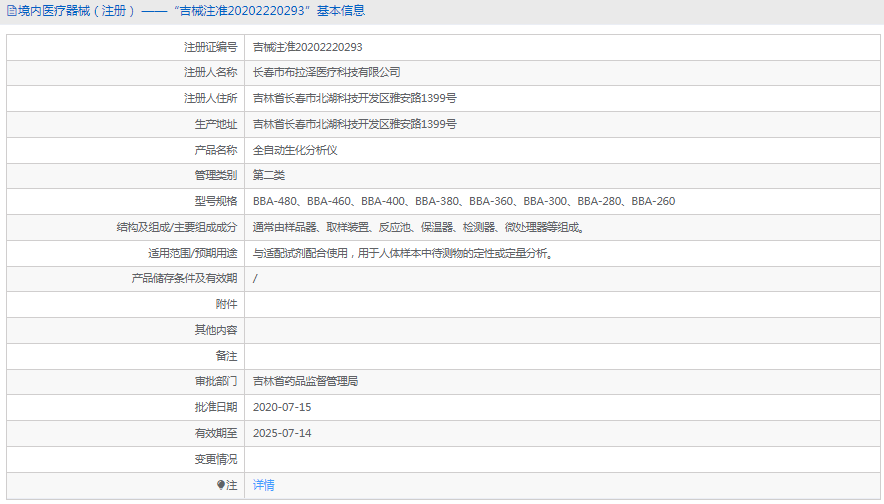Select expiry date 2025-07-14

pyautogui.click(x=282, y=433)
